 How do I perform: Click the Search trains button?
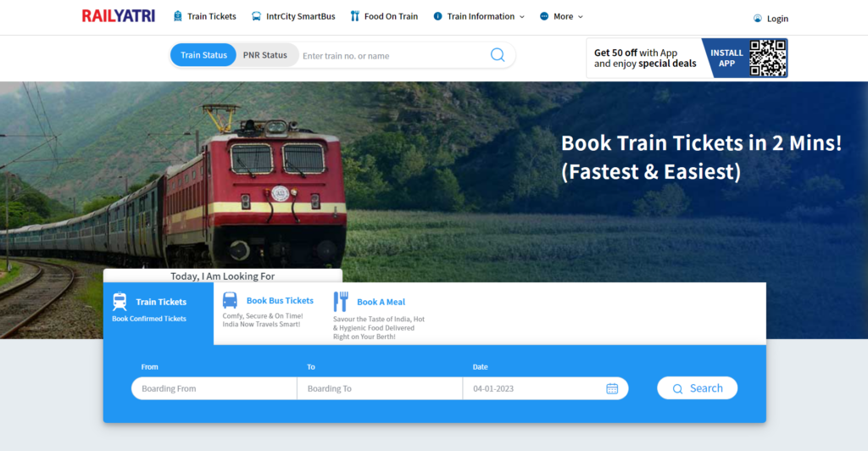(697, 388)
